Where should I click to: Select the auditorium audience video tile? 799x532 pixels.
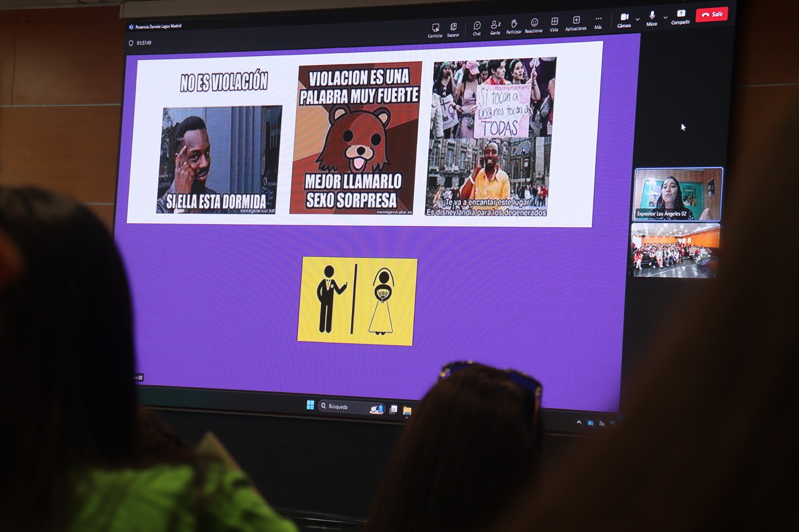point(675,250)
